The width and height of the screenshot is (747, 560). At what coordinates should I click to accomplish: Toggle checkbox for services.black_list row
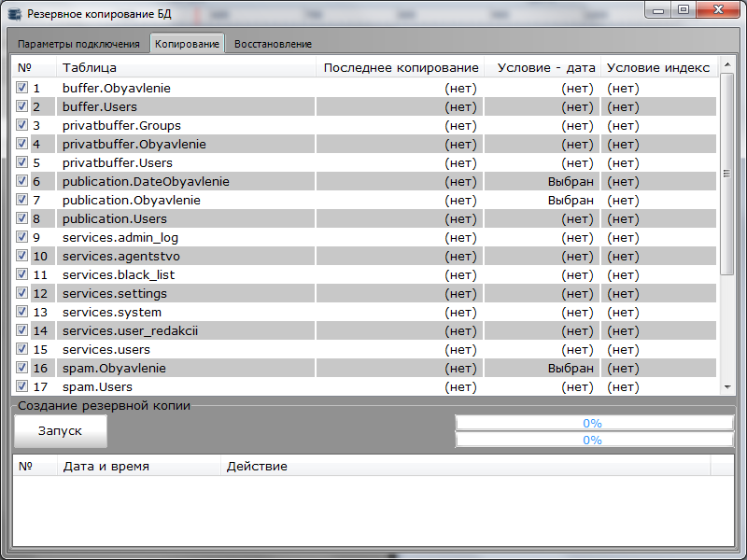(21, 274)
